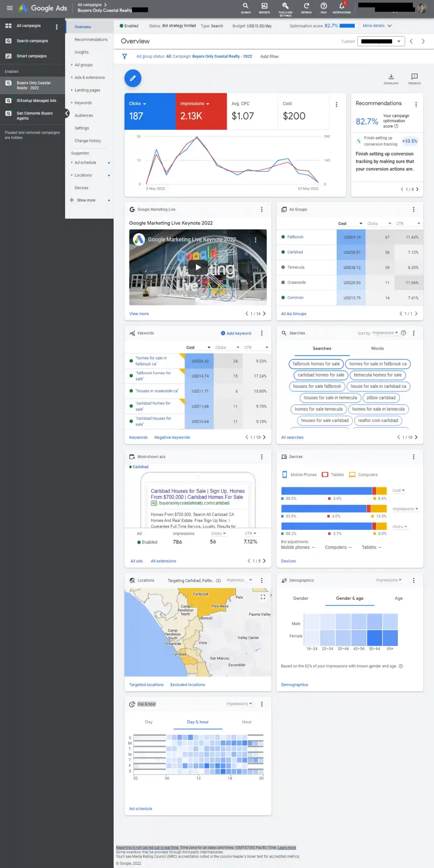Select the Age tab in Demographics
434x868 pixels.
[399, 598]
